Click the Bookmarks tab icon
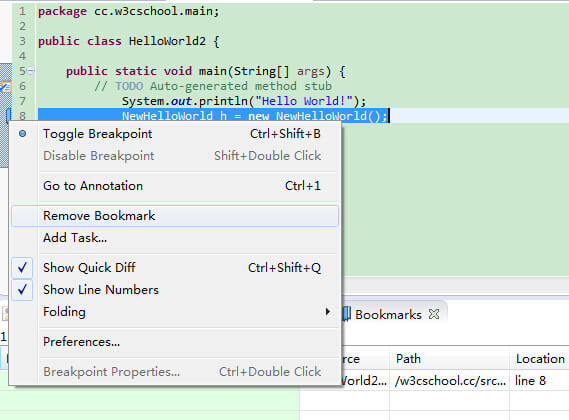 pyautogui.click(x=347, y=314)
